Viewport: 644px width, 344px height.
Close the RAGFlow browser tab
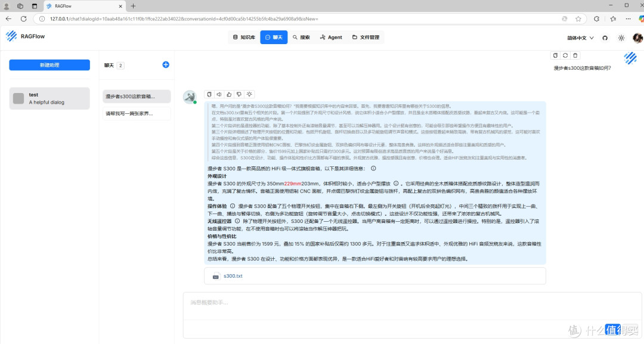click(120, 6)
